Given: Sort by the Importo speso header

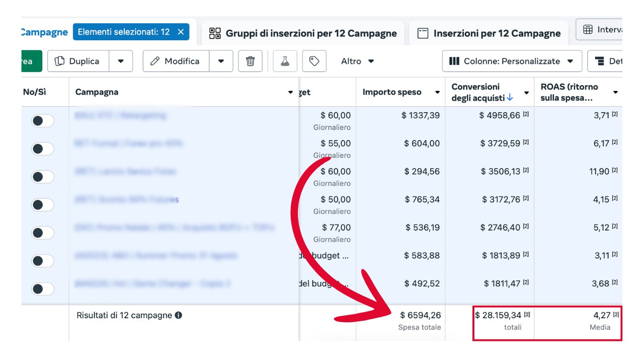Looking at the screenshot, I should tap(392, 92).
